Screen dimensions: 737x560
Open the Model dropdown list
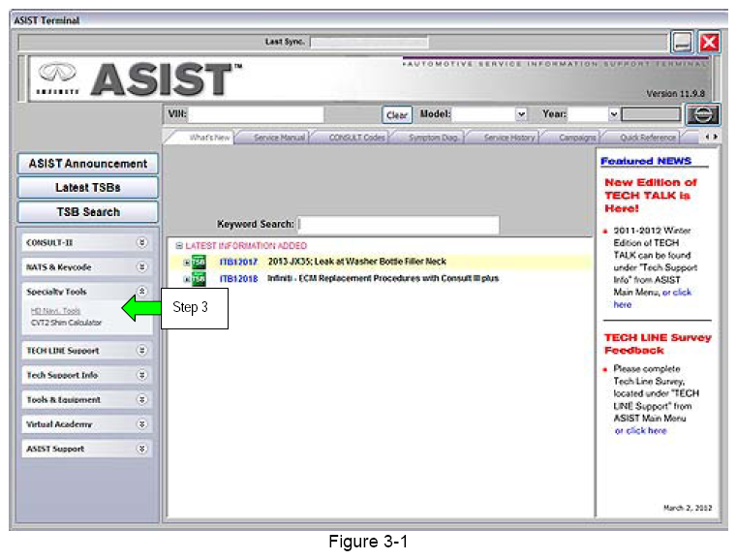521,114
